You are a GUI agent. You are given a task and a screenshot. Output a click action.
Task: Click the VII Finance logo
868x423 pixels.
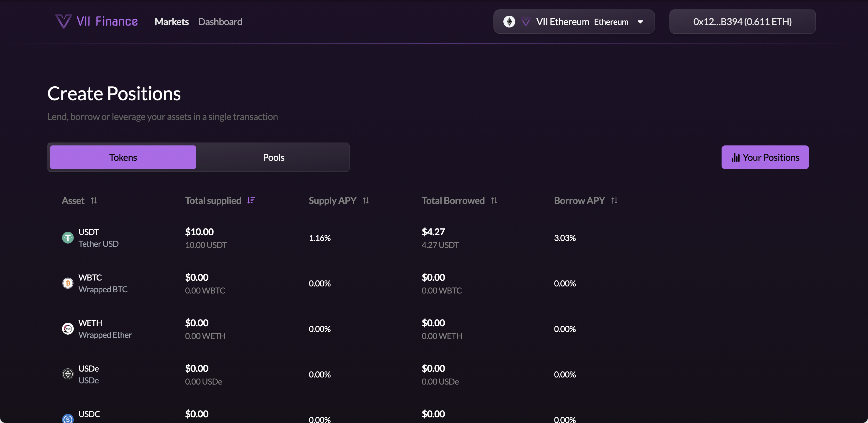click(x=96, y=21)
